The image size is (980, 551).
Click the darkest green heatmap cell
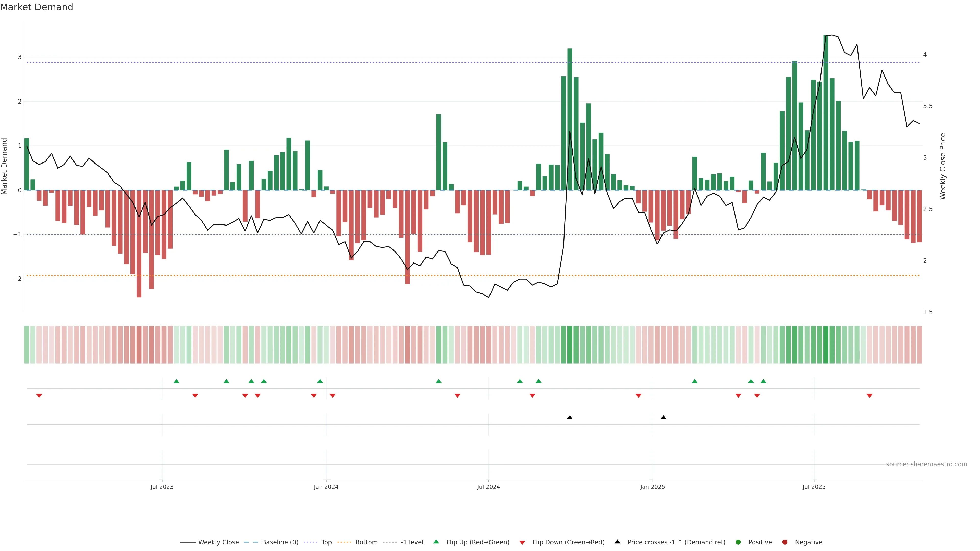click(826, 345)
